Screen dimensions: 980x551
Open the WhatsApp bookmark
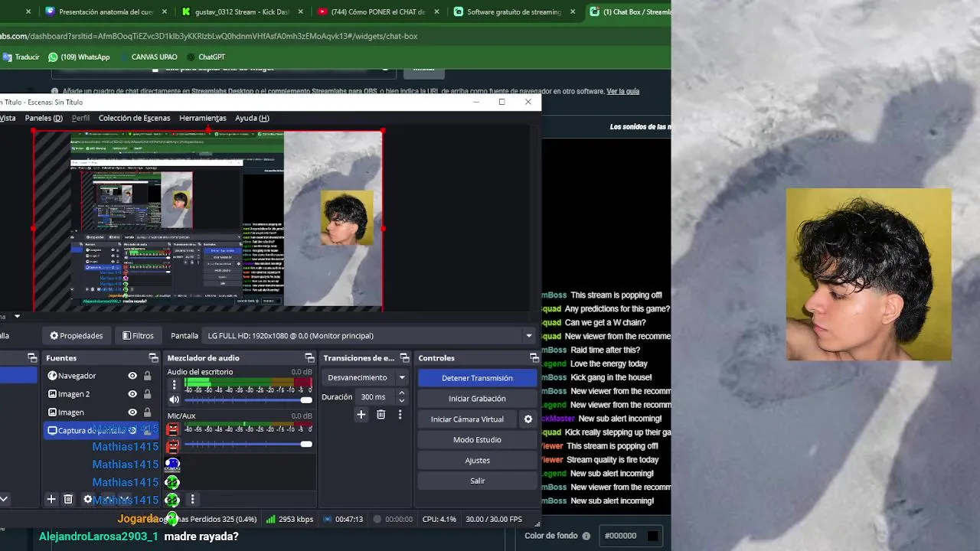[x=79, y=57]
